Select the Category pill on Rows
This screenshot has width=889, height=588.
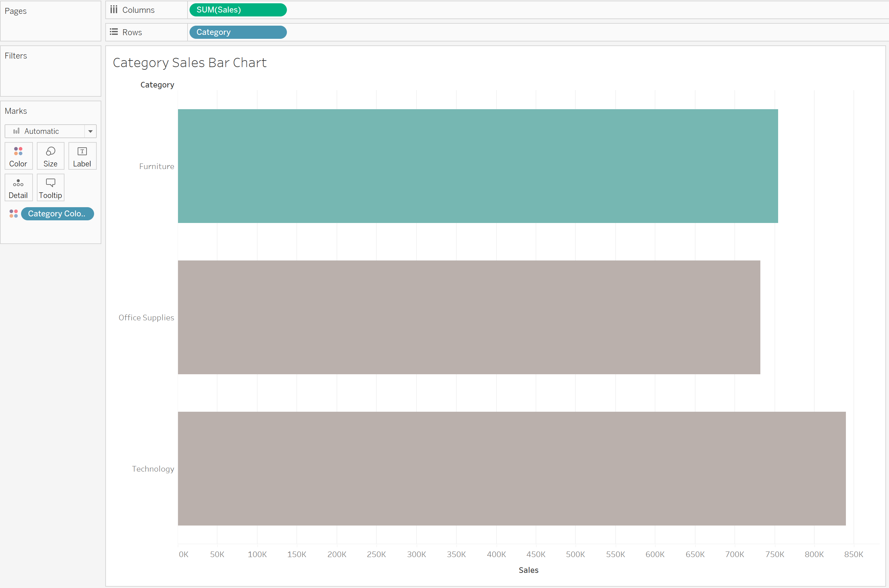[238, 32]
